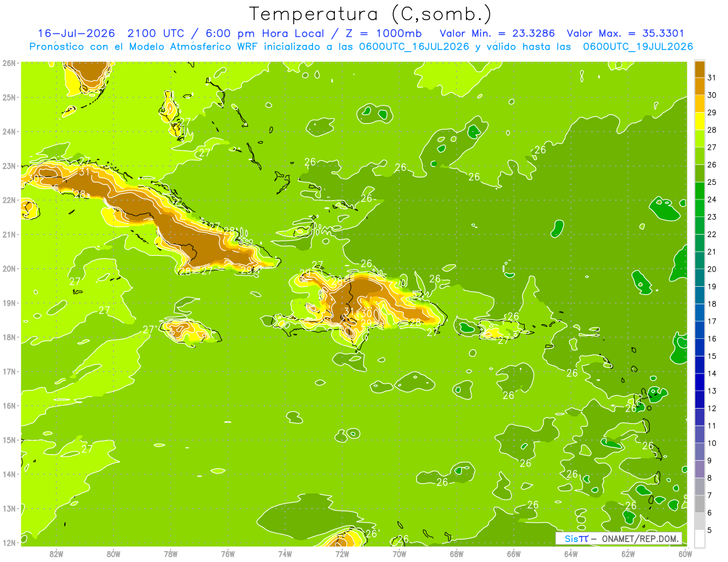This screenshot has height=562, width=728.
Task: Click the legend scale value 17
Action: click(x=712, y=321)
